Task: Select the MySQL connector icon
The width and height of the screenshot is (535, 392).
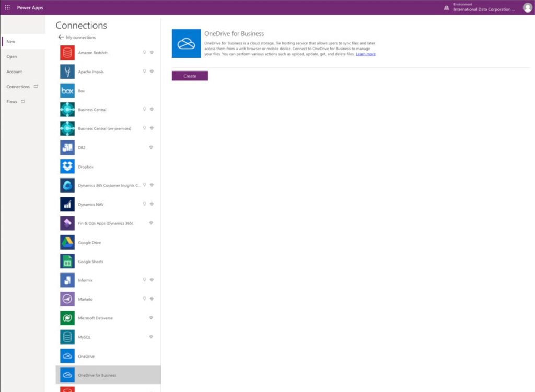Action: point(67,337)
